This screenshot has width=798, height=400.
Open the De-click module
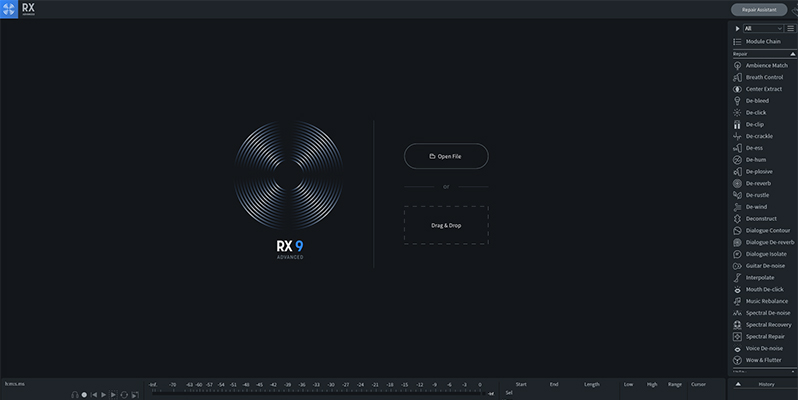click(x=750, y=112)
